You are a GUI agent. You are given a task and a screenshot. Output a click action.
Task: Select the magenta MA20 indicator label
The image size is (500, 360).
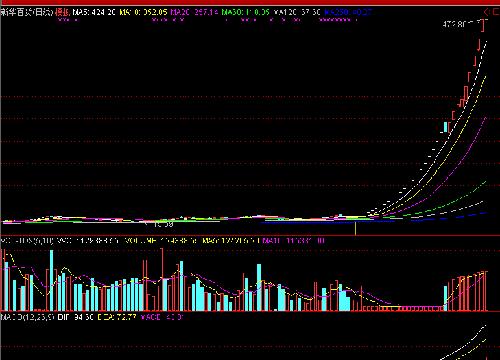pos(194,12)
